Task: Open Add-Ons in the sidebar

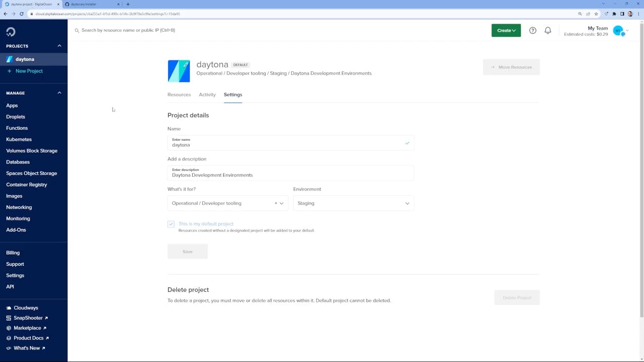Action: [16, 230]
